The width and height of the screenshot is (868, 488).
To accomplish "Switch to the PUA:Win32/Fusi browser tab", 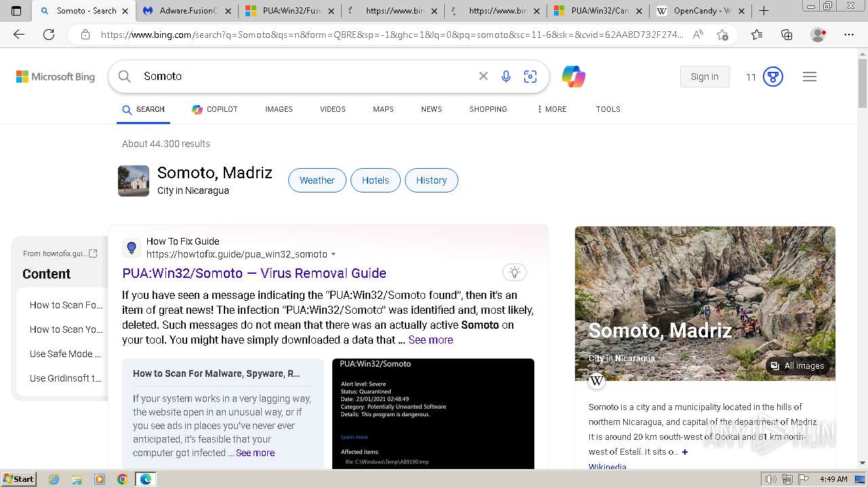I will (x=290, y=11).
